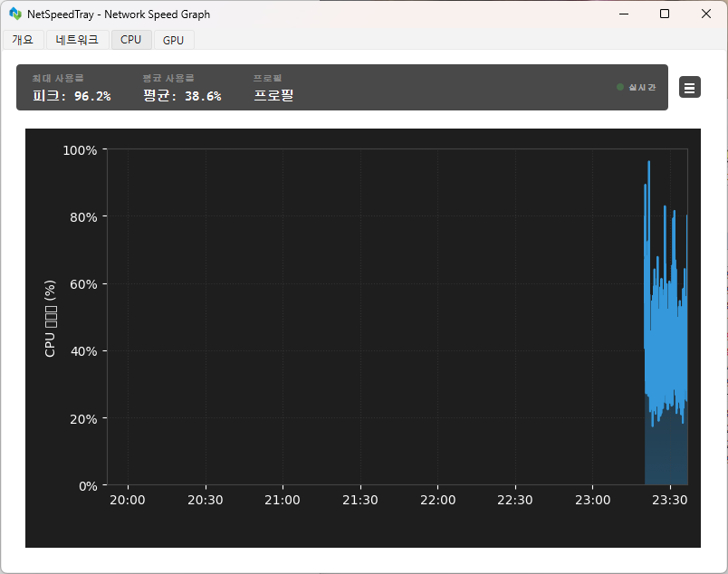Click the 60% y-axis label

pos(83,284)
